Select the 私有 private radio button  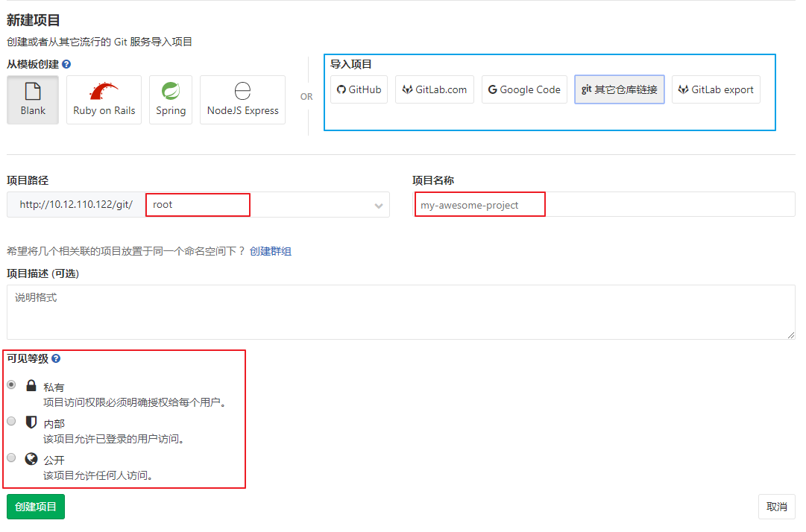[11, 385]
